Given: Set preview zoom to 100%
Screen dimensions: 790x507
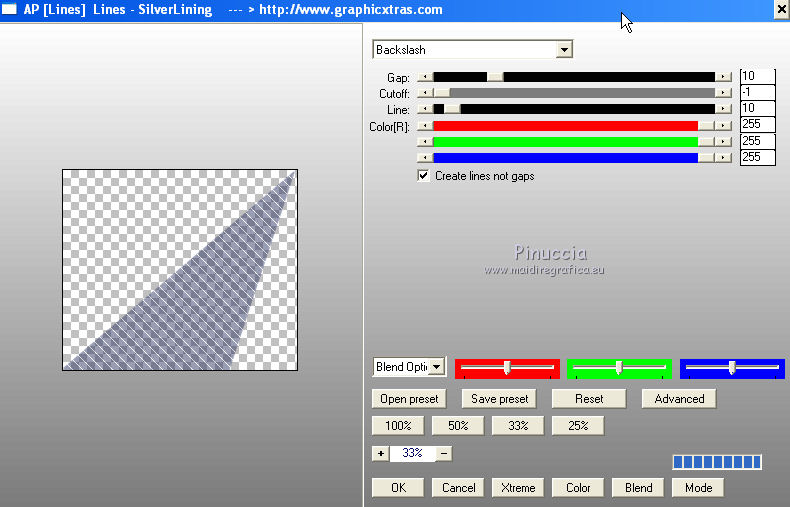Looking at the screenshot, I should (x=398, y=426).
